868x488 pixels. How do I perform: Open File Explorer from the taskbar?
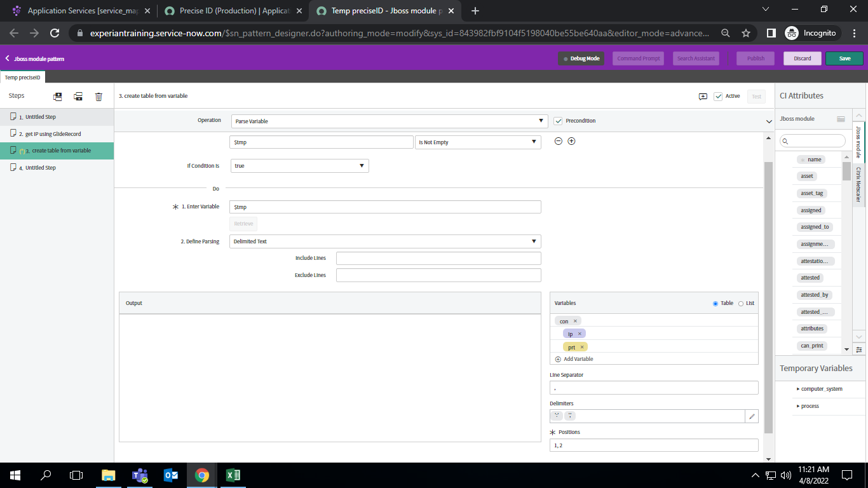[109, 475]
